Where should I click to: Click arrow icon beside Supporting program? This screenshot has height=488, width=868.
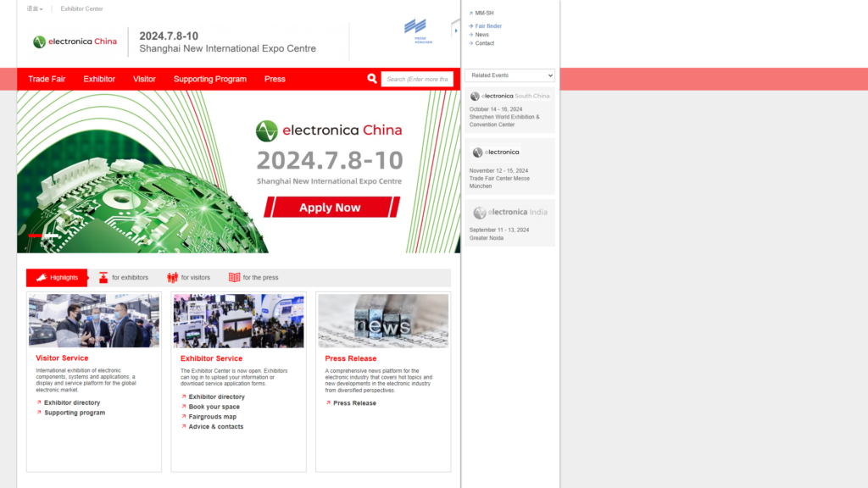tap(39, 413)
